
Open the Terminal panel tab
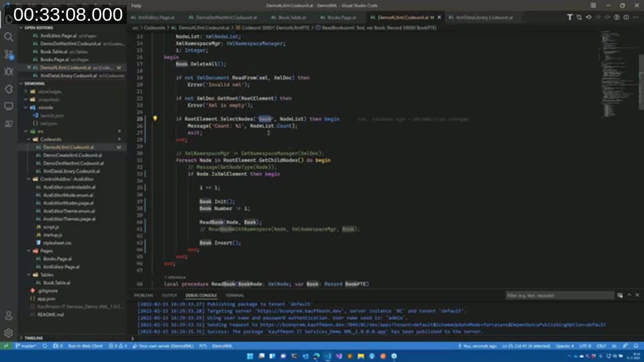tap(235, 296)
